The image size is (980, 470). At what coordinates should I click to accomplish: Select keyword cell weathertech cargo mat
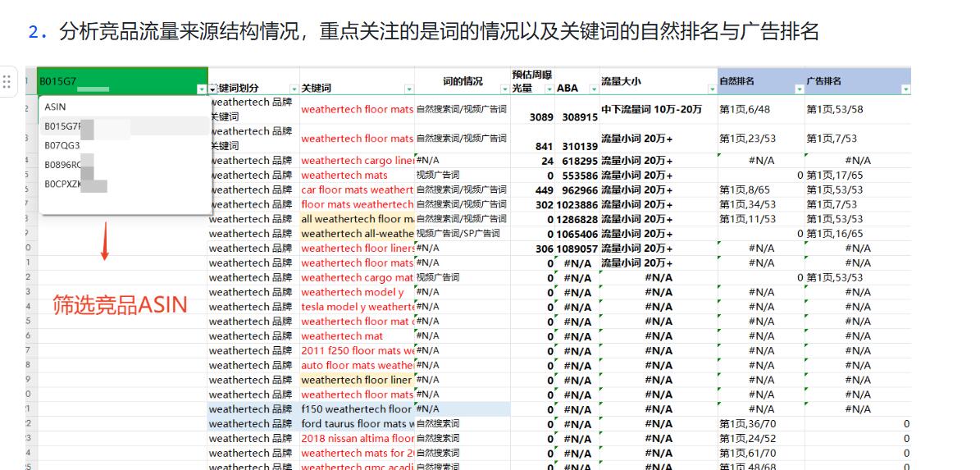(358, 277)
